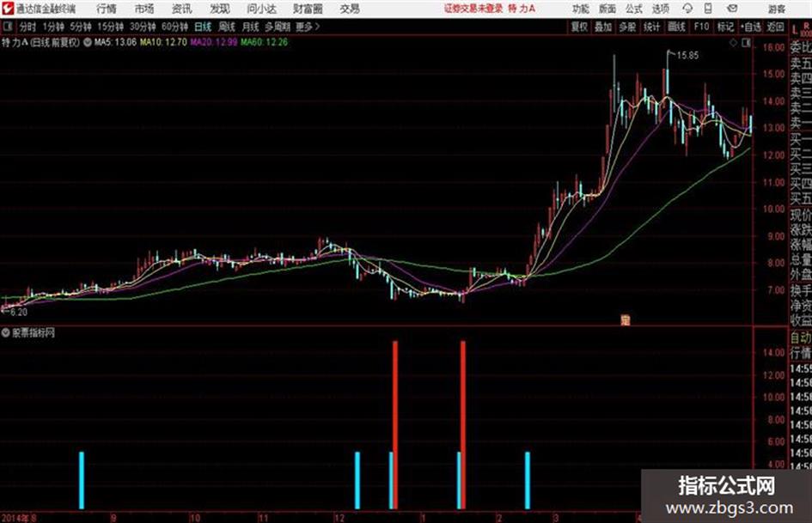Open the 版面 menu
This screenshot has height=523, width=812.
607,9
